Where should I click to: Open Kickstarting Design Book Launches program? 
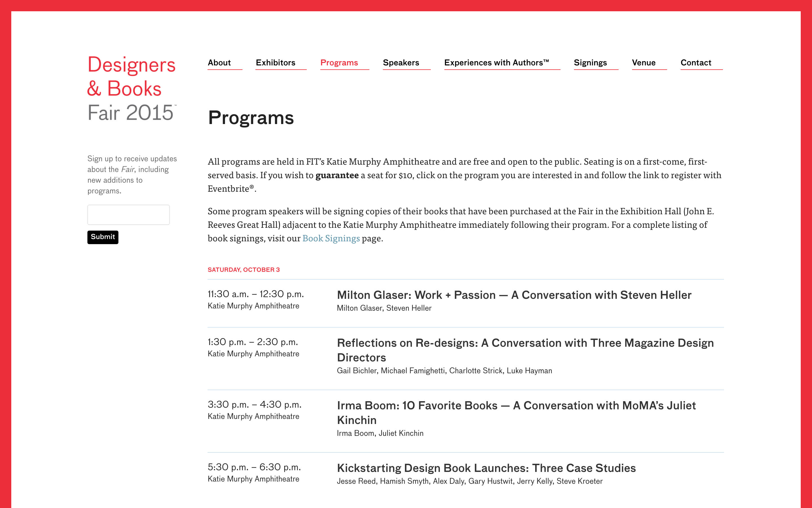pyautogui.click(x=486, y=468)
